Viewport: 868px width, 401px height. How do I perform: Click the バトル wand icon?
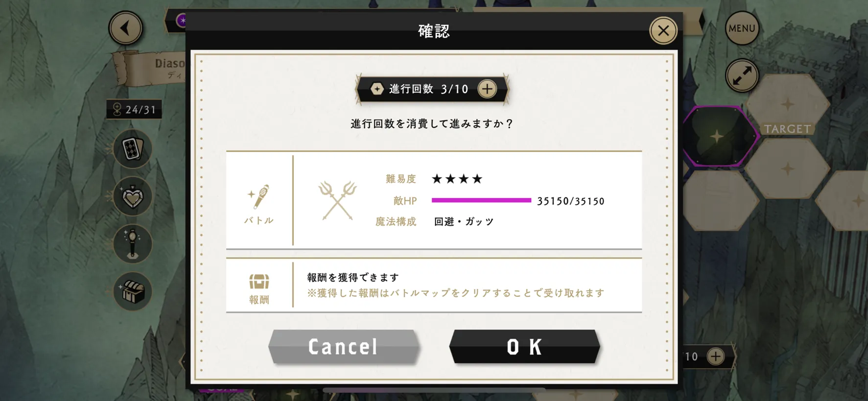click(258, 197)
